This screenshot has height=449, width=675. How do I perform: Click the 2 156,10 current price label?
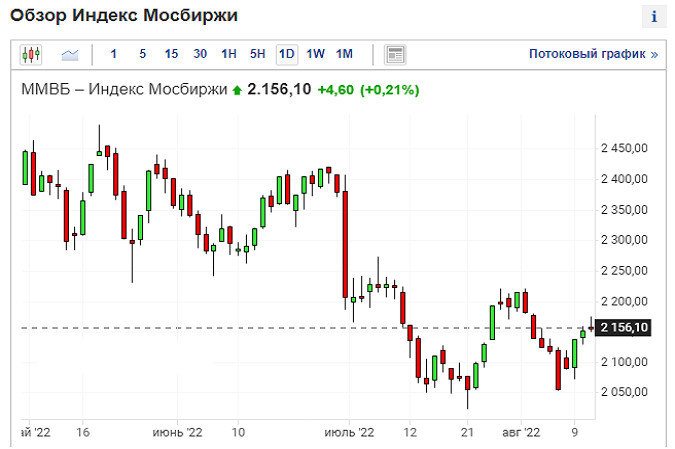pyautogui.click(x=623, y=328)
